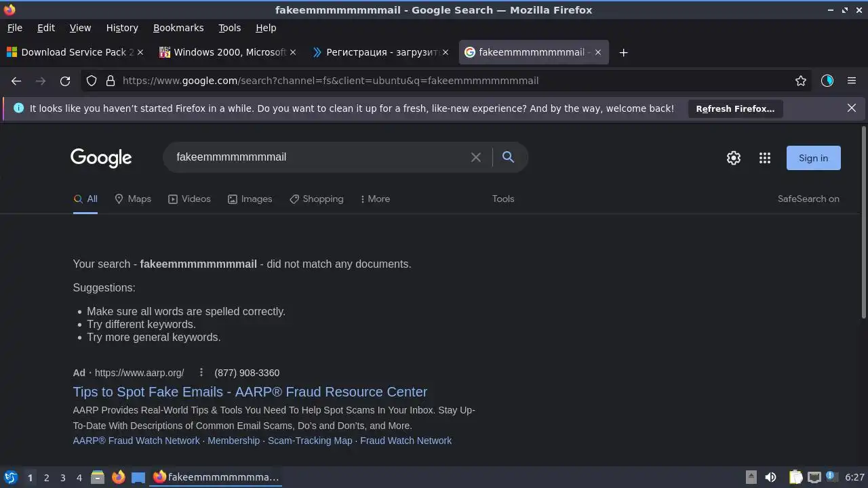Open AARP® Fraud Watch Network sitelink
Image resolution: width=868 pixels, height=488 pixels.
click(x=136, y=441)
